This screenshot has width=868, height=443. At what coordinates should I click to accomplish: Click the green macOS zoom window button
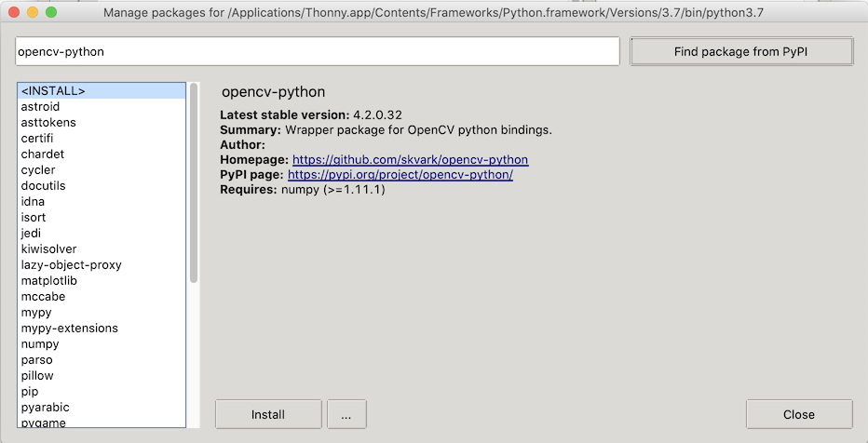tap(51, 13)
